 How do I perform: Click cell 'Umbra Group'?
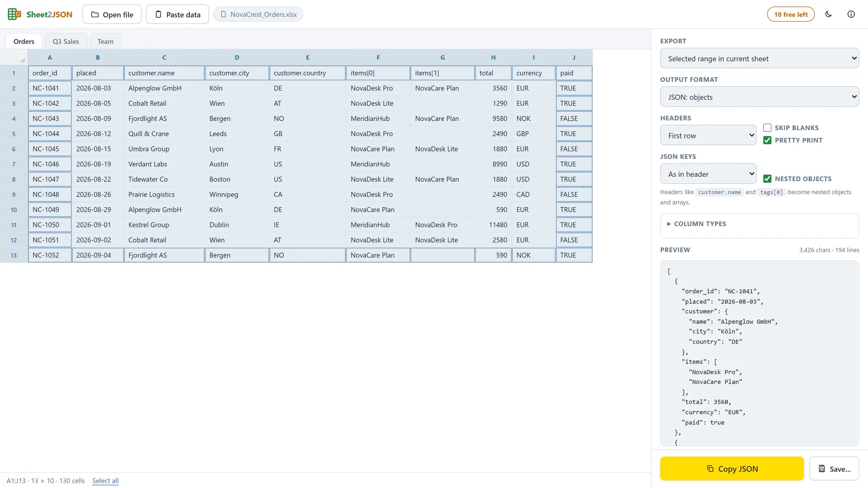(x=164, y=149)
